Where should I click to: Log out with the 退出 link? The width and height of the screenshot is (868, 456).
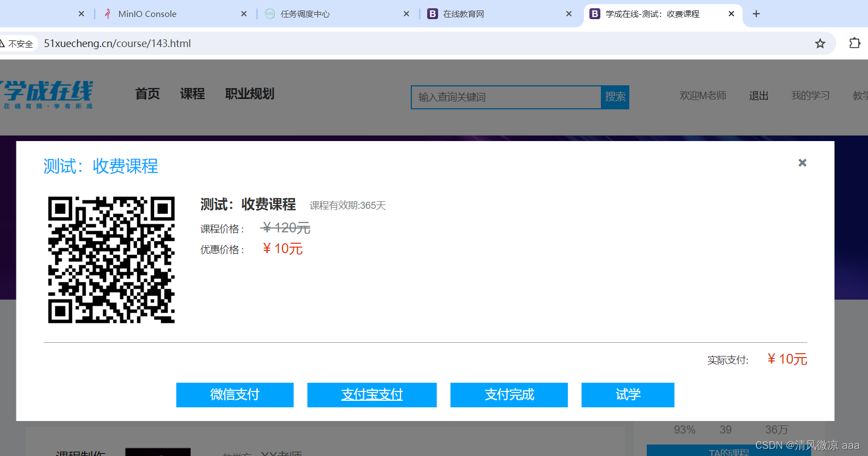pyautogui.click(x=759, y=96)
